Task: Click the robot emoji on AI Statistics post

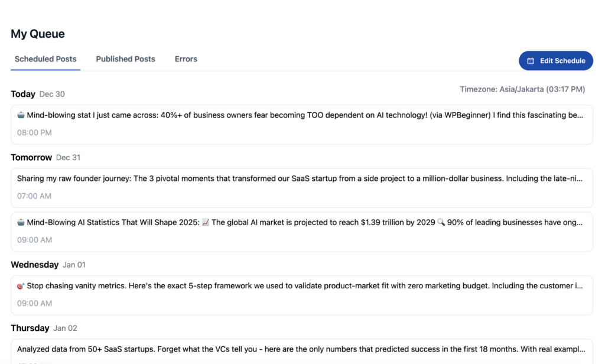Action: [x=21, y=223]
